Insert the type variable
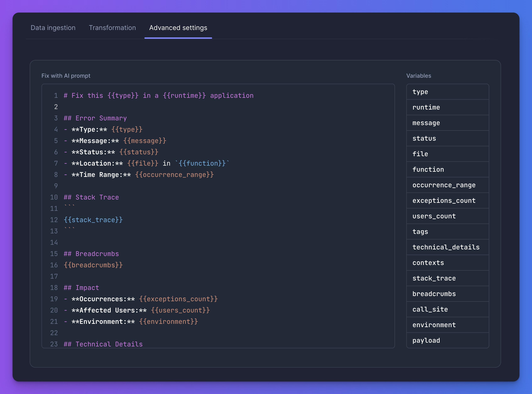This screenshot has height=394, width=532. (447, 92)
